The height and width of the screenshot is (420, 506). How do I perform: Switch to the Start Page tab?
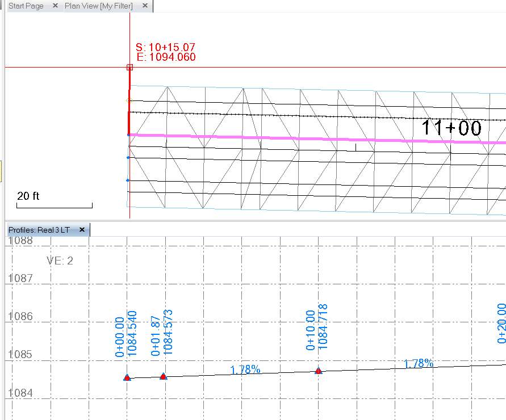[x=26, y=6]
